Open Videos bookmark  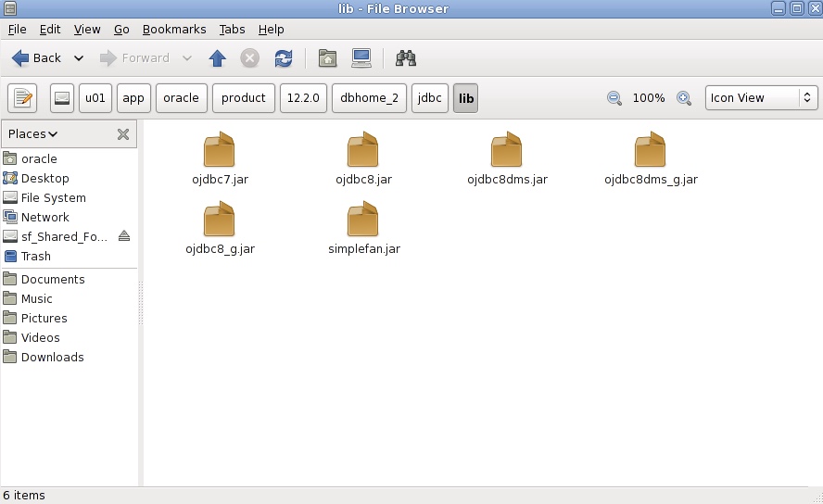(x=40, y=337)
